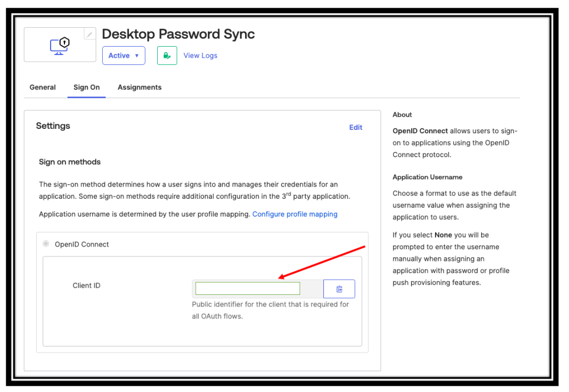Click the Sign on methods heading

[x=69, y=162]
